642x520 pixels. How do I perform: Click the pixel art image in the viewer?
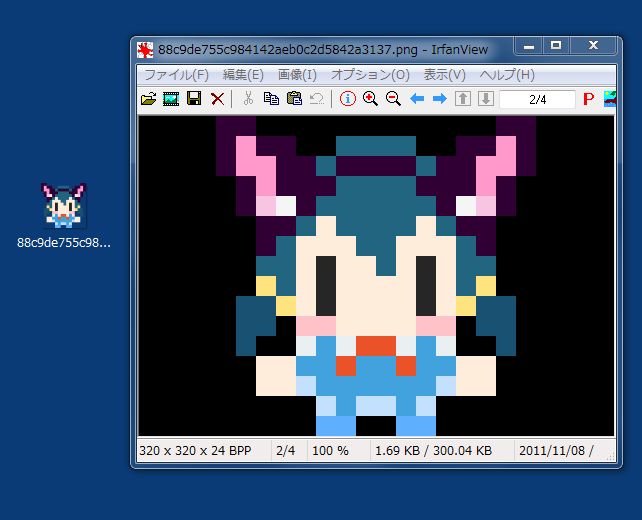click(376, 276)
